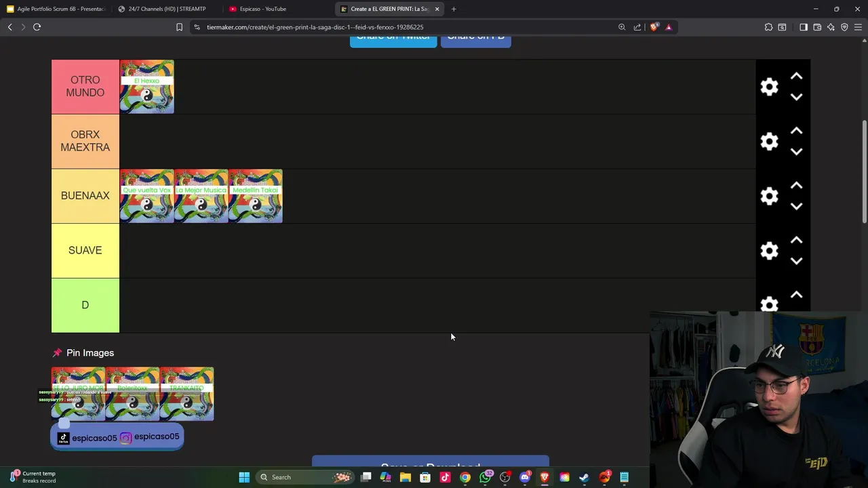Open settings gear for OTRO MUNDO row
Image resolution: width=868 pixels, height=488 pixels.
click(x=769, y=87)
